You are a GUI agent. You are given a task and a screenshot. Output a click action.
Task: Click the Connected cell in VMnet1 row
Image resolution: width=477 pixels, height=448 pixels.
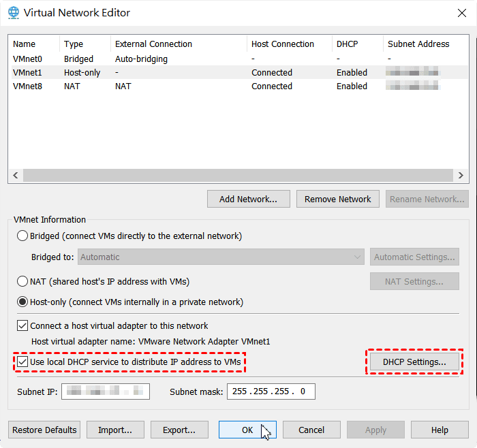point(272,73)
